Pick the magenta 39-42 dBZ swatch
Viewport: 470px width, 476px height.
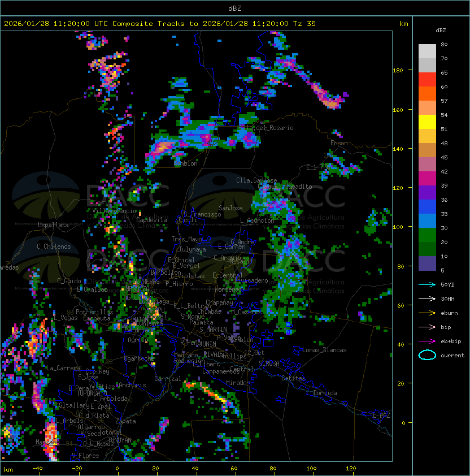427,178
